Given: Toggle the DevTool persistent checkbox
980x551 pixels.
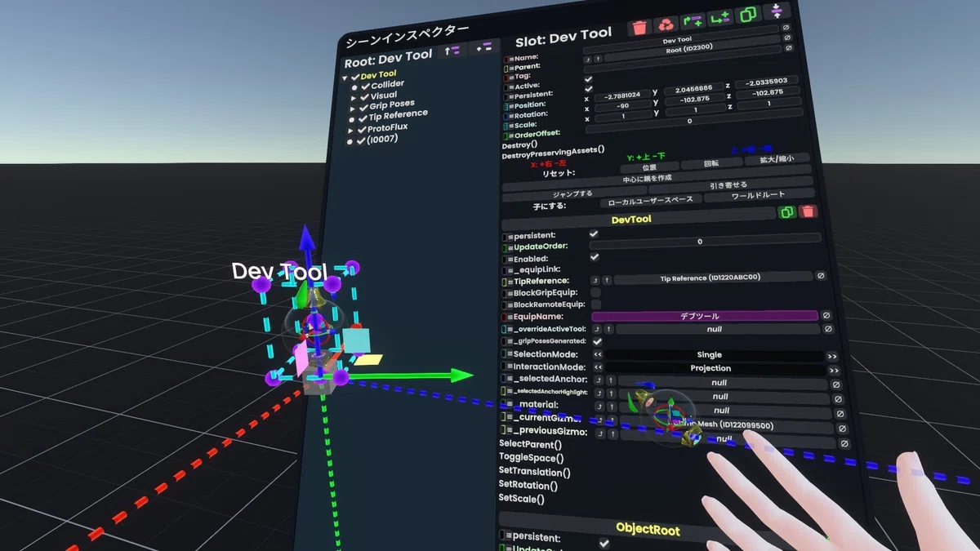Looking at the screenshot, I should pyautogui.click(x=594, y=234).
